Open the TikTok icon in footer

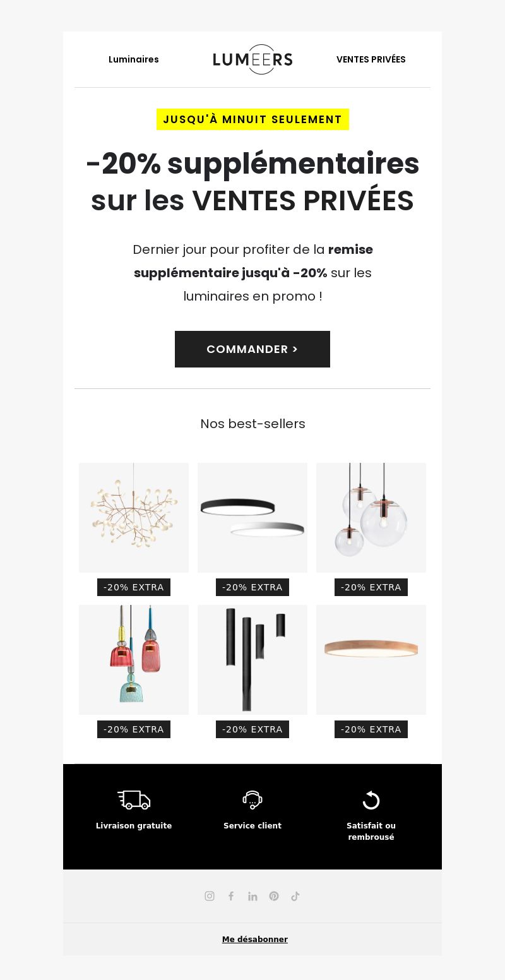pos(295,896)
